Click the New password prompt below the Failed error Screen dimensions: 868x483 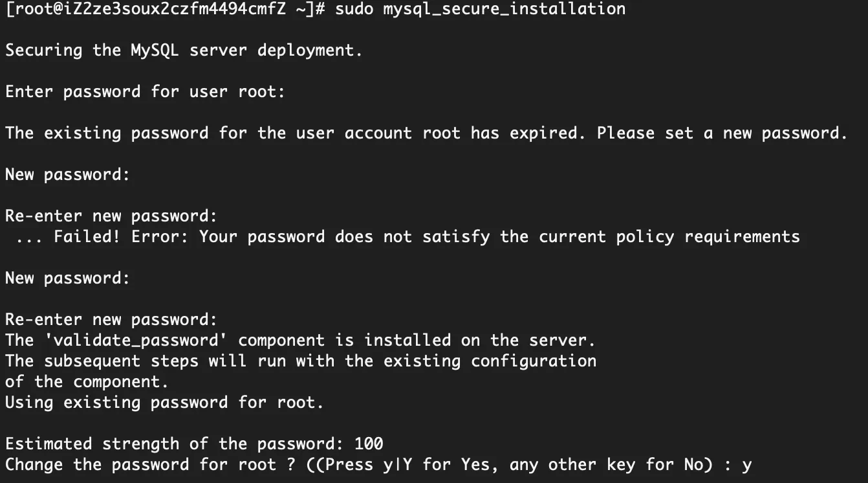(67, 278)
